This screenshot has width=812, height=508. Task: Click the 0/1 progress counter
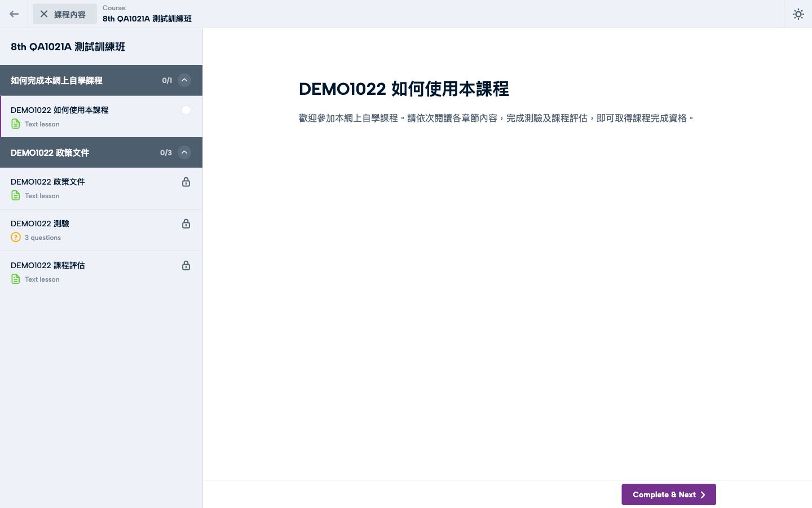click(167, 80)
